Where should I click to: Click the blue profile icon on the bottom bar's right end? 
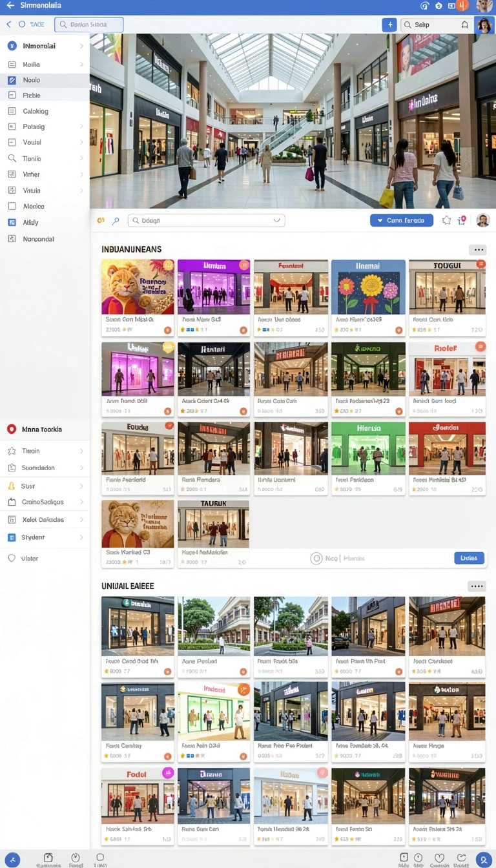484,860
